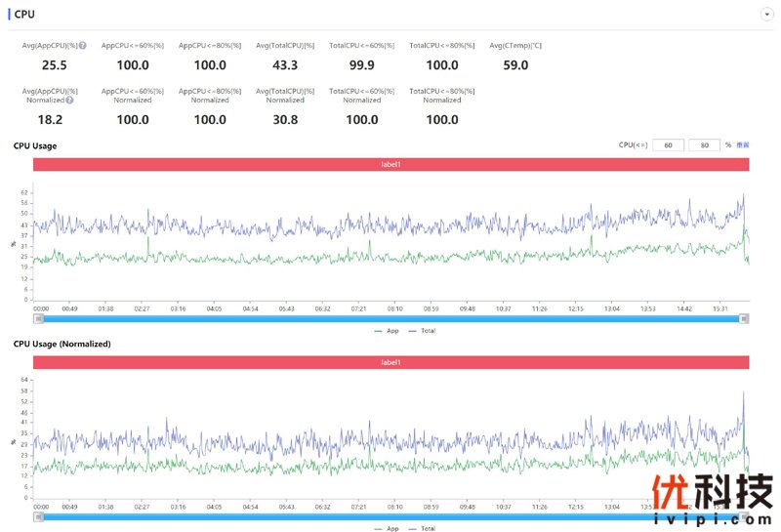Viewport: 781px width, 532px height.
Task: Click help icon next to Avg(AppCPU)[%]
Action: (x=82, y=46)
